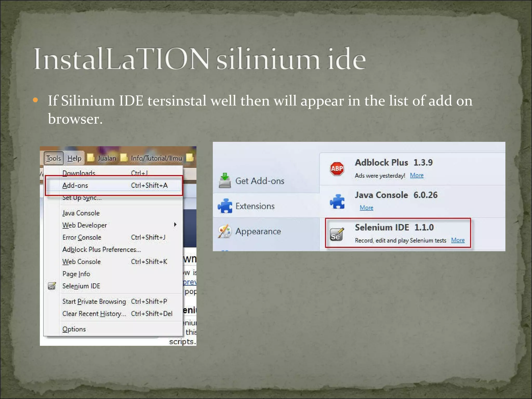Viewport: 532px width, 399px height.
Task: Click the Ads were yesterday description
Action: [380, 176]
